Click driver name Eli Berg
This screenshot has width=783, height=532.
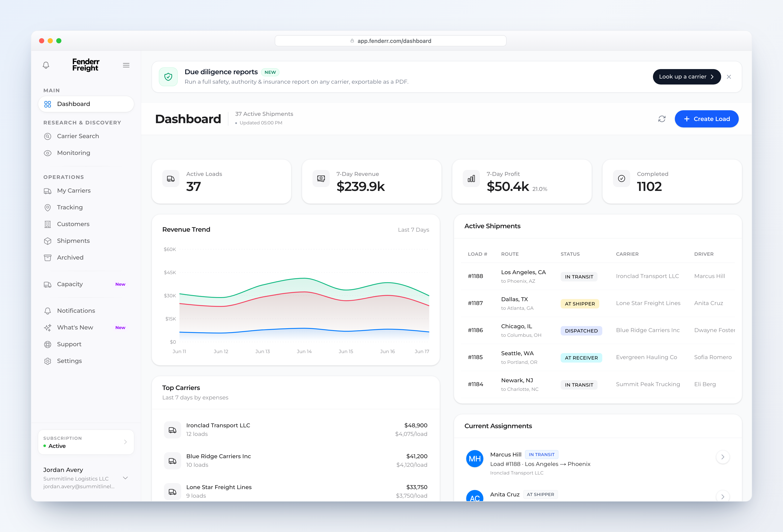(705, 385)
